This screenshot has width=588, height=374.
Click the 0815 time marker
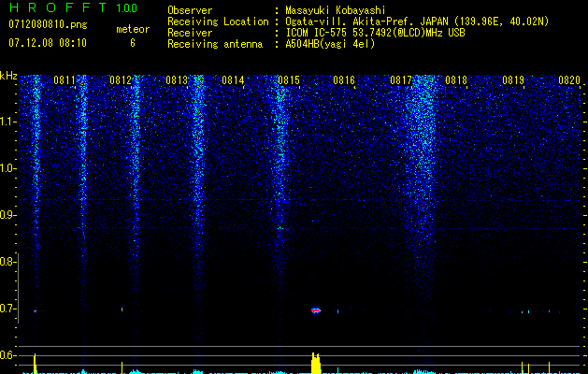[x=289, y=79]
